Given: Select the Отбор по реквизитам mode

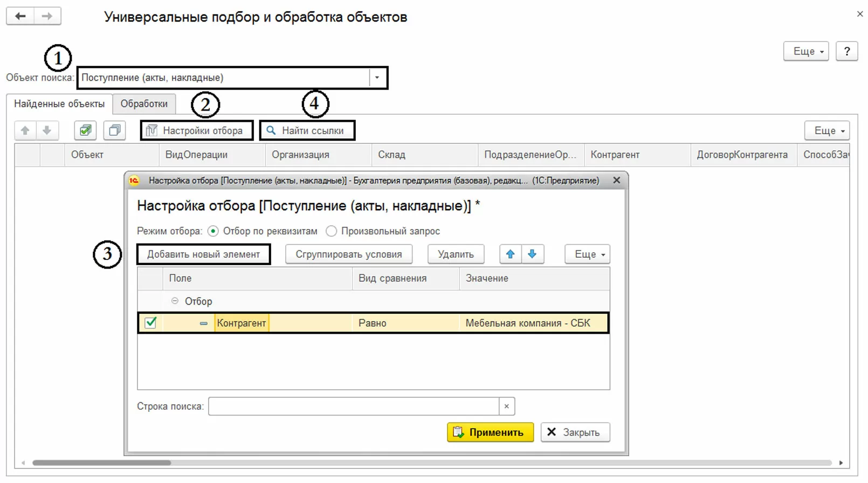Looking at the screenshot, I should (213, 231).
